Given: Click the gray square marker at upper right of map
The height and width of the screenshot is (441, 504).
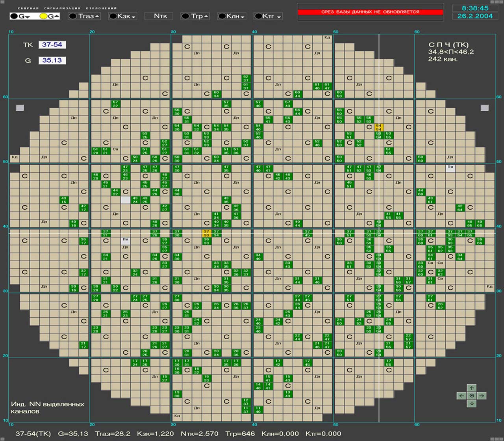Looking at the screenshot, I should coord(485,108).
